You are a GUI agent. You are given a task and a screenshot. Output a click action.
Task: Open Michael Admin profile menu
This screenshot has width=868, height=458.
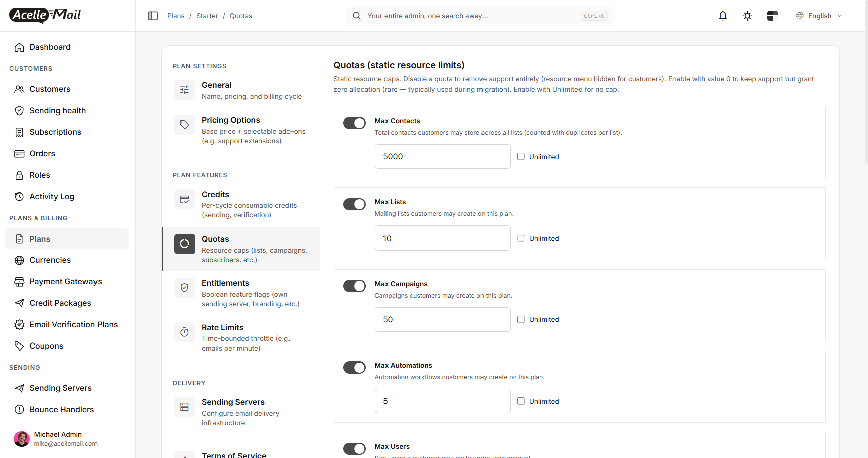[67, 439]
